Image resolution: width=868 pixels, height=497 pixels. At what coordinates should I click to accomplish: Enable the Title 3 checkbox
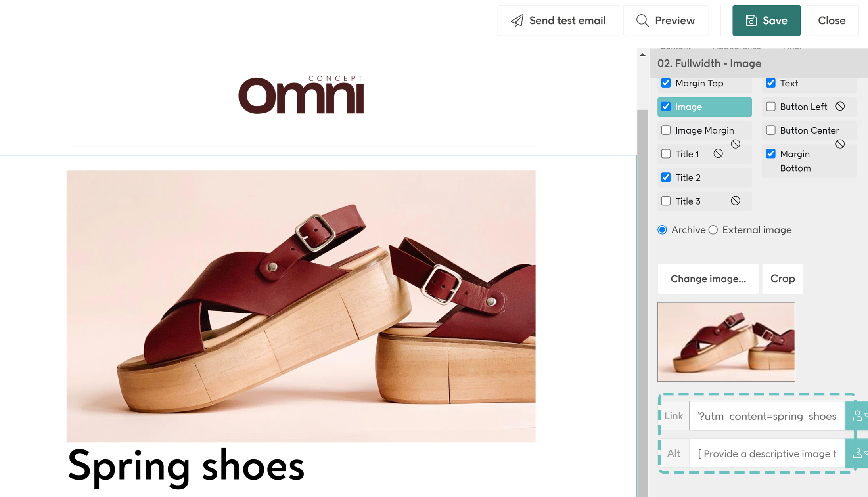click(x=666, y=201)
